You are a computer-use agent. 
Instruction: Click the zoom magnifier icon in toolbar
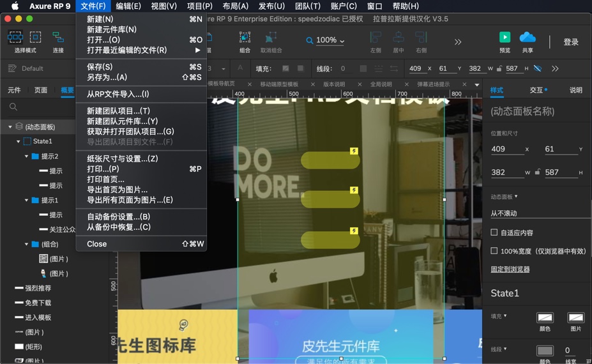(x=309, y=40)
